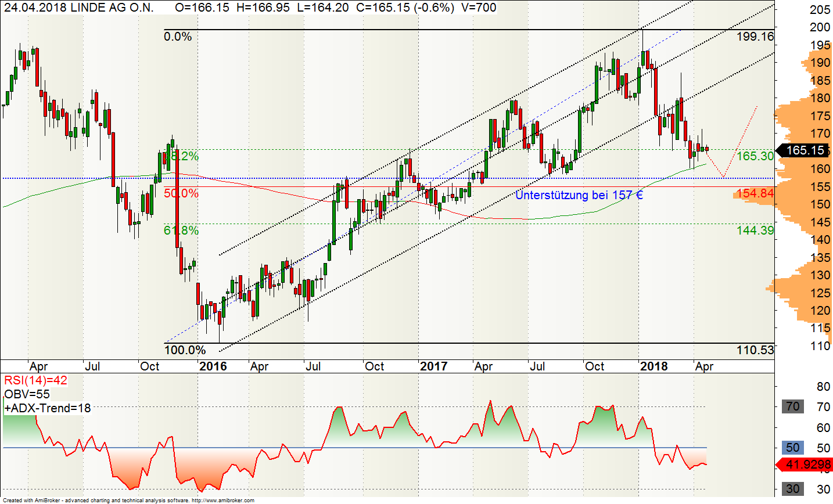The width and height of the screenshot is (833, 504).
Task: Click the "Apr" label right after 2018
Action: (704, 366)
